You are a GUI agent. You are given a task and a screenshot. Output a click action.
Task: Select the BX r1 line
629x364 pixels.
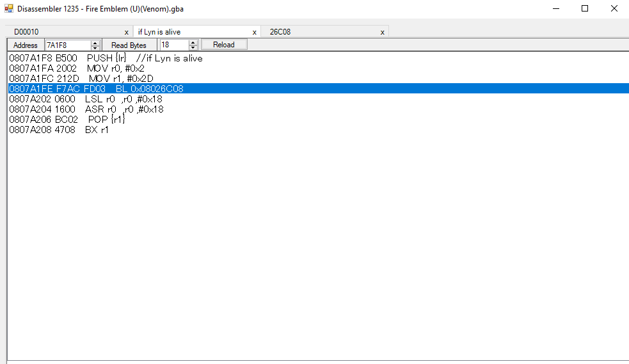click(x=318, y=130)
